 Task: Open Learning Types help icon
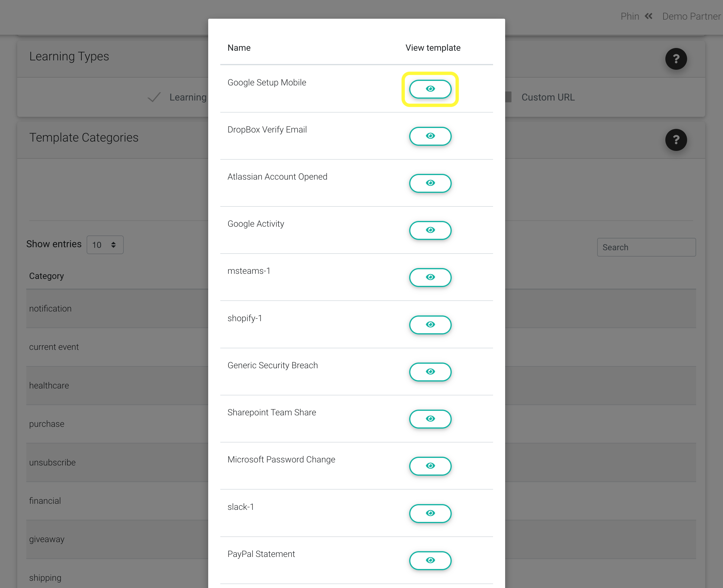[x=676, y=59]
